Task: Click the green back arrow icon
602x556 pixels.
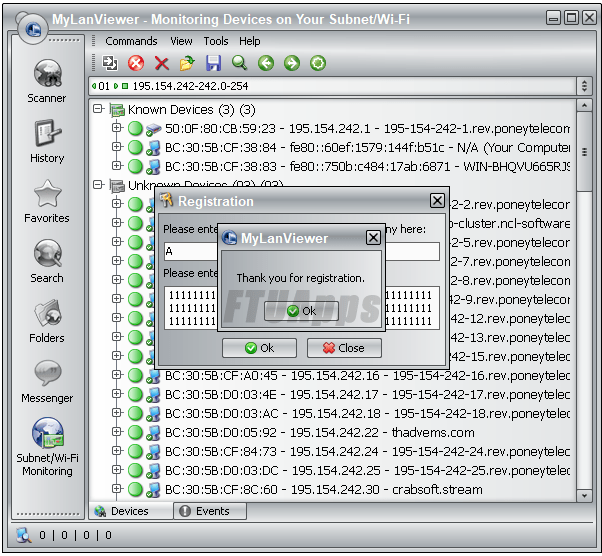Action: pos(266,63)
